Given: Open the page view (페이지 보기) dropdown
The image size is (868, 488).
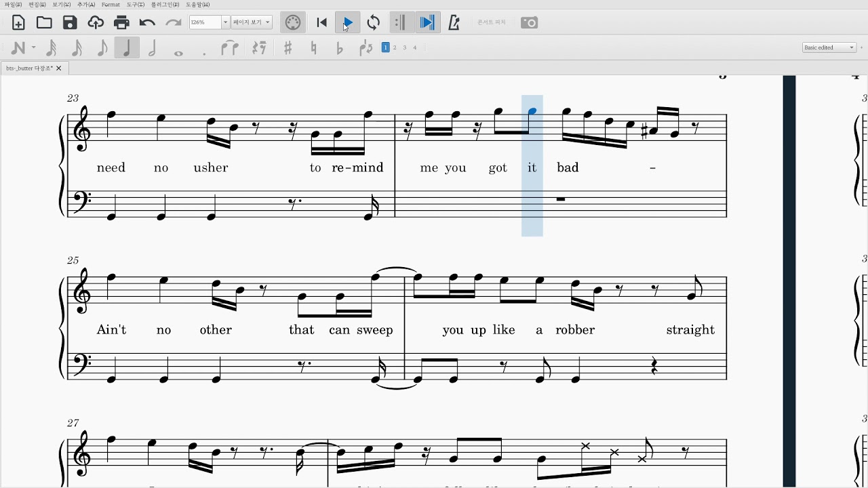Looking at the screenshot, I should tap(252, 22).
